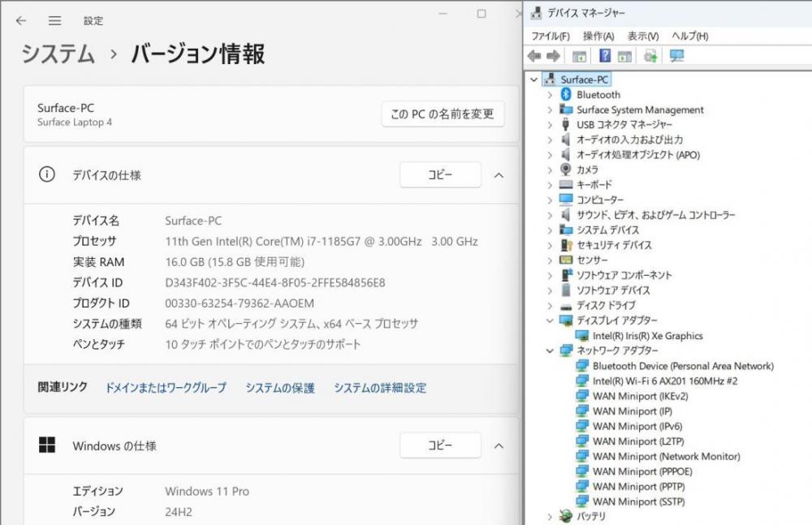Select WAN Miniport (IPv6) adapter
This screenshot has height=525, width=812.
pyautogui.click(x=637, y=425)
